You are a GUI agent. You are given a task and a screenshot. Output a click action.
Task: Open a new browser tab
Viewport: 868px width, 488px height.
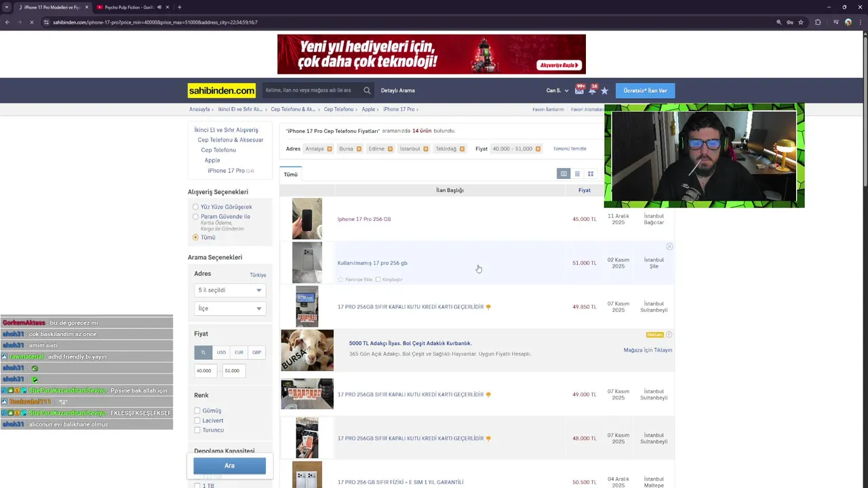pyautogui.click(x=179, y=7)
